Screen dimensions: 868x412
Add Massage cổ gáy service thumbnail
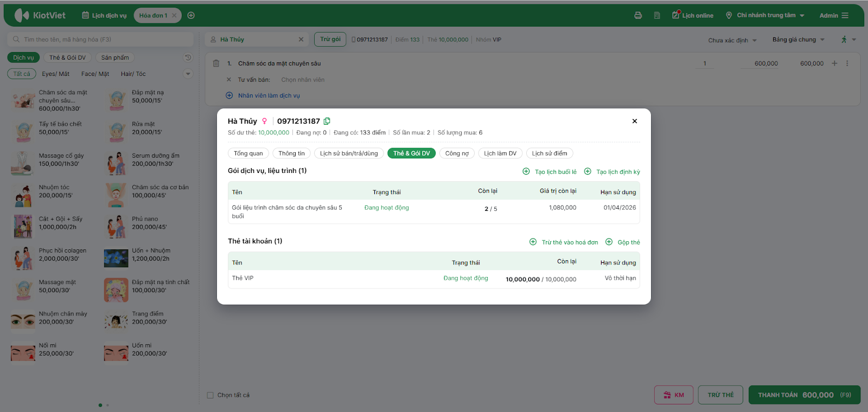click(x=23, y=163)
